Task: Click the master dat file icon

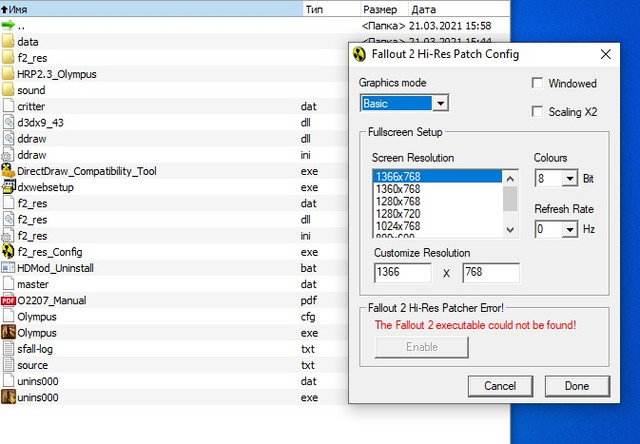Action: 8,284
